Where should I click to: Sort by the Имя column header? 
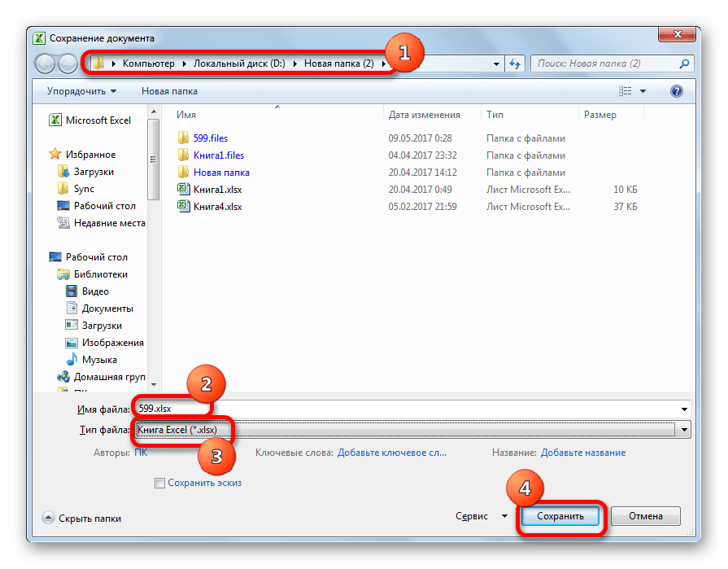[185, 115]
